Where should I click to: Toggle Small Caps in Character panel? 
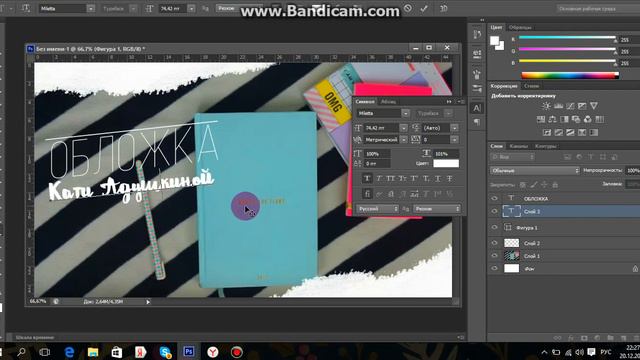(402, 178)
